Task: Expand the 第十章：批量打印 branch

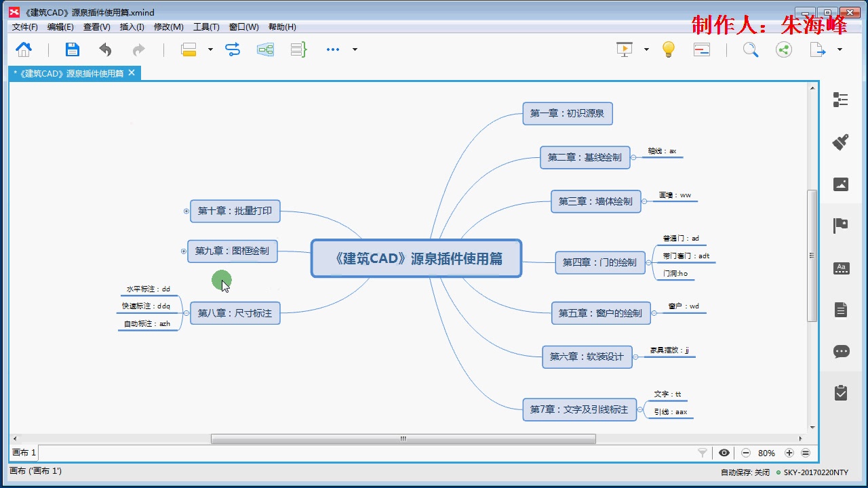Action: pyautogui.click(x=186, y=211)
